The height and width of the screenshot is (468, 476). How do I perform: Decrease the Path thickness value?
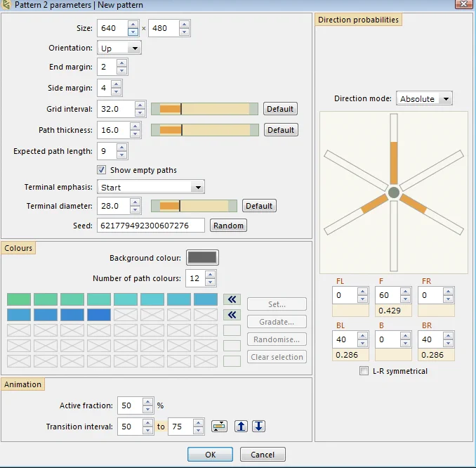click(x=135, y=134)
